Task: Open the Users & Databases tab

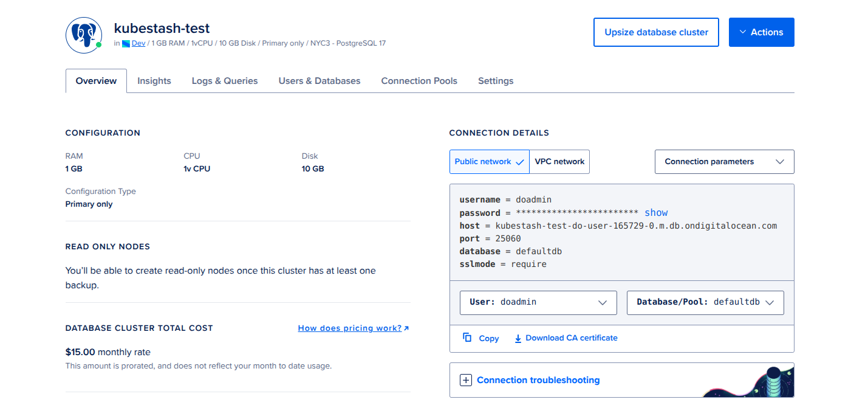Action: 319,80
